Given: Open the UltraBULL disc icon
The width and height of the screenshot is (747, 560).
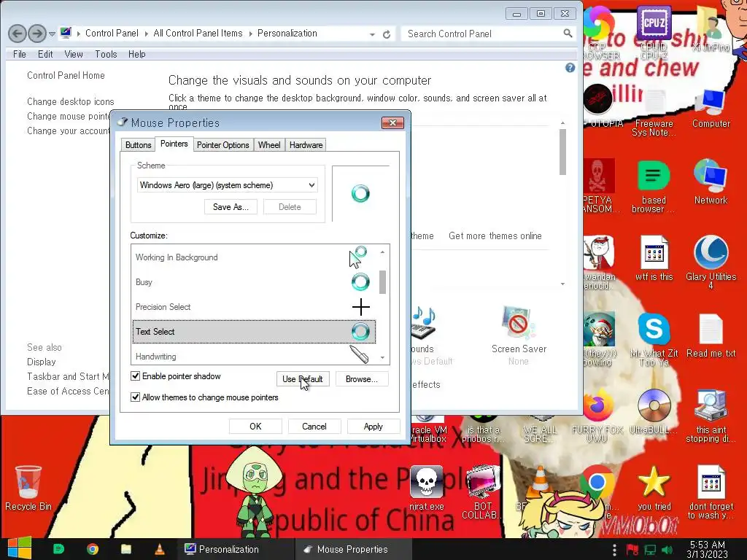Looking at the screenshot, I should point(654,411).
